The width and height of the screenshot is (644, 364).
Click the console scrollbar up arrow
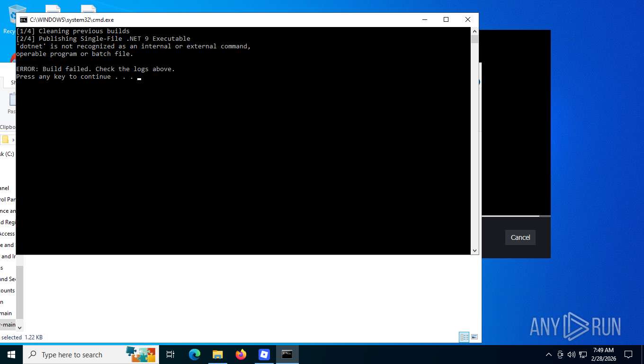474,31
